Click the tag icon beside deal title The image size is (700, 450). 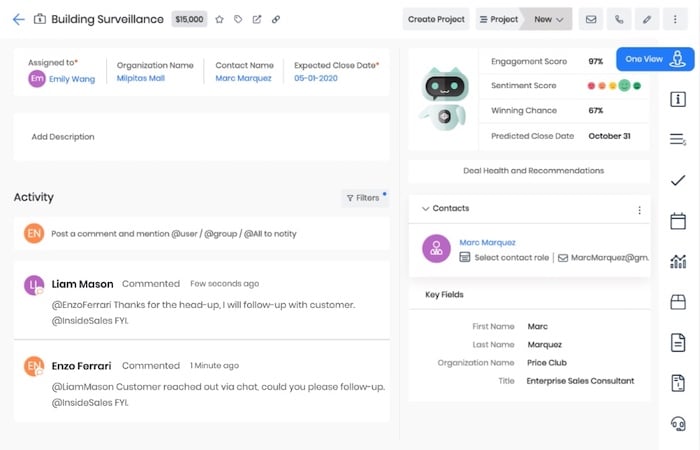(x=238, y=19)
